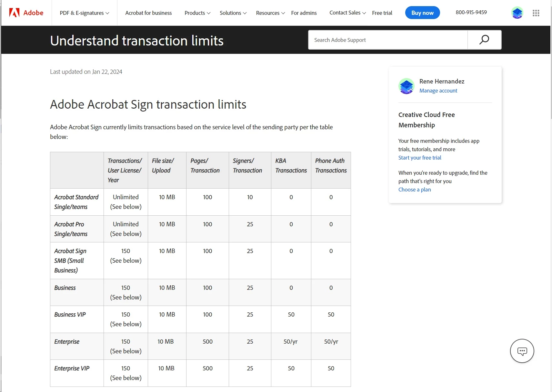
Task: Select Acrobat Standard Single/teams row label
Action: pos(76,202)
